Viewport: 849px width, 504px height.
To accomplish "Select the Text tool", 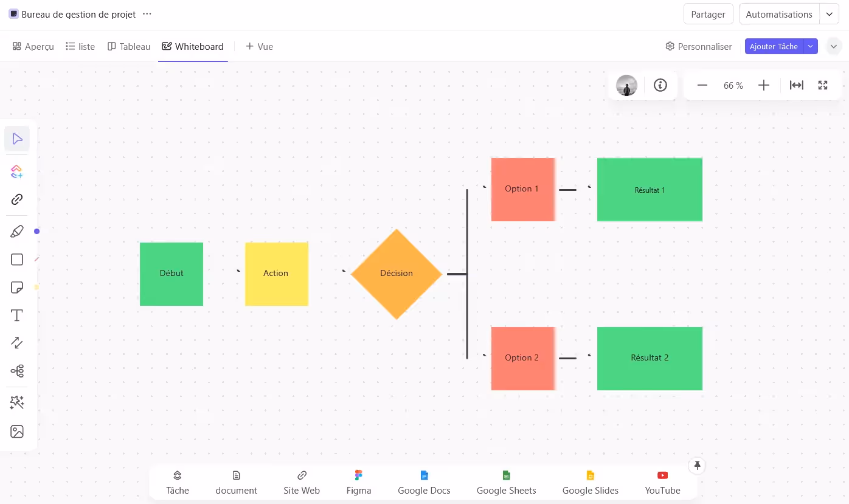I will (x=17, y=315).
